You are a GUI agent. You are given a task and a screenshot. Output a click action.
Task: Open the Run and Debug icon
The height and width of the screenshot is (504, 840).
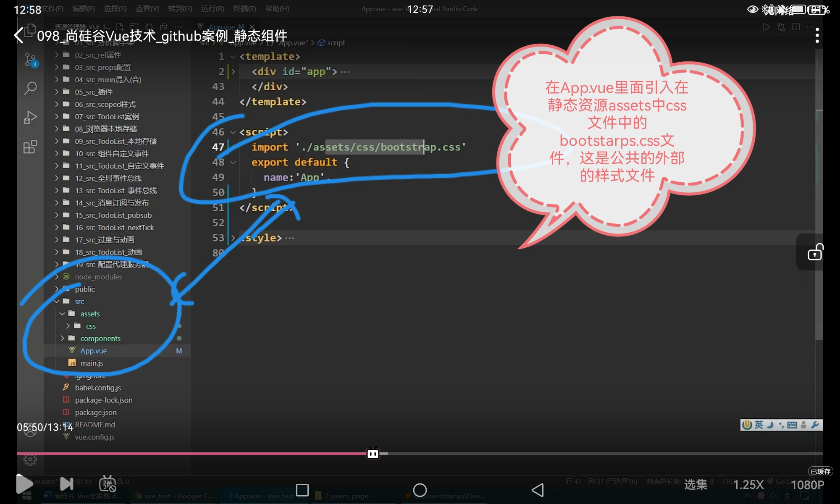[x=30, y=118]
